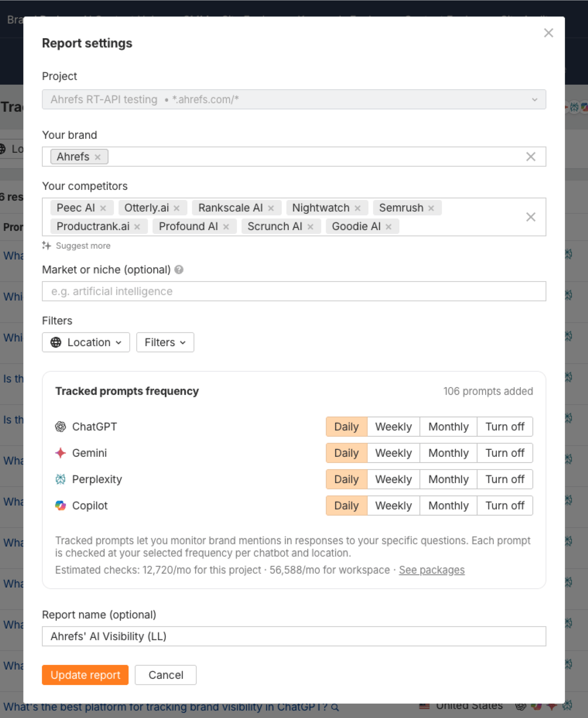588x718 pixels.
Task: Set Copilot frequency to Monthly
Action: (x=448, y=506)
